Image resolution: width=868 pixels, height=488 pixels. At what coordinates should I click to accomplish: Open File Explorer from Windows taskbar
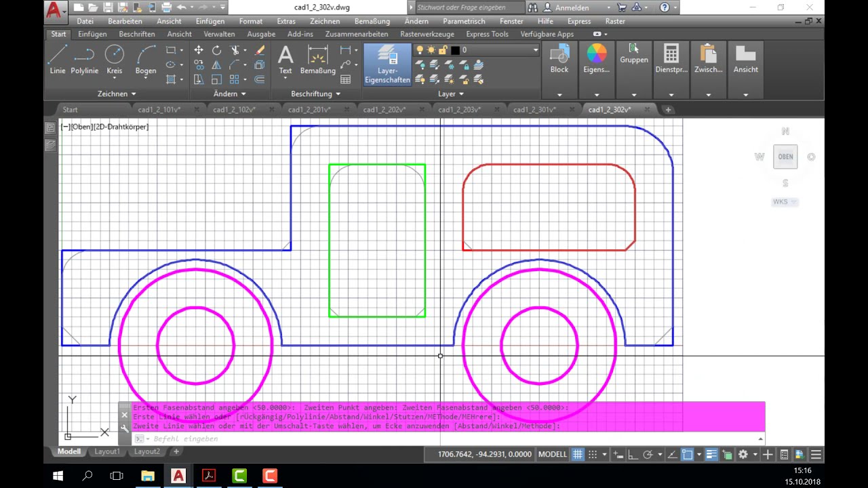click(x=148, y=476)
